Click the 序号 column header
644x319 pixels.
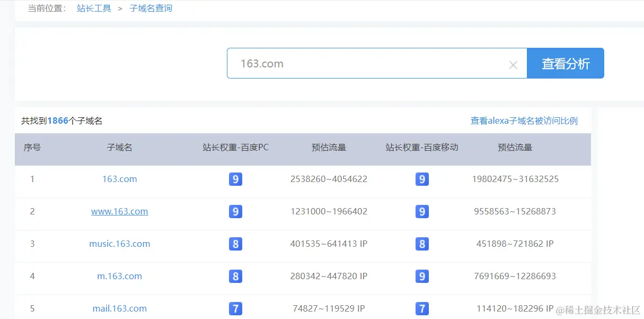[32, 148]
